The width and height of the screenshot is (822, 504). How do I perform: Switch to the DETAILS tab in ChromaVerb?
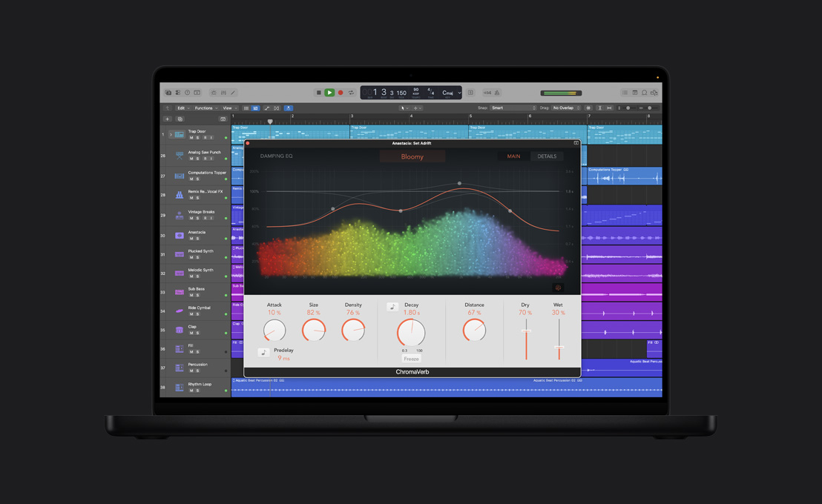point(547,156)
